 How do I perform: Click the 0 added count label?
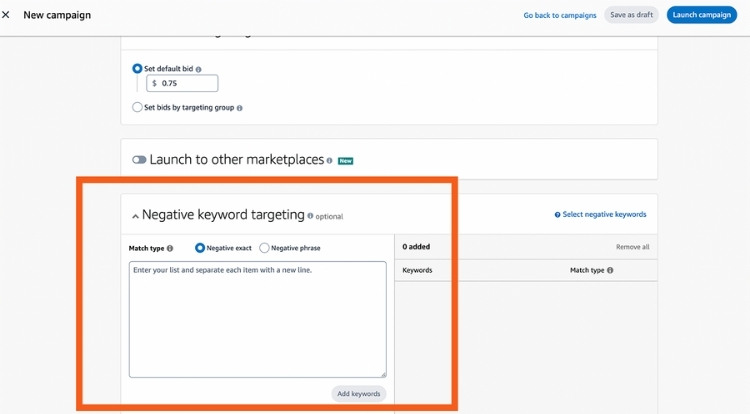pyautogui.click(x=416, y=247)
